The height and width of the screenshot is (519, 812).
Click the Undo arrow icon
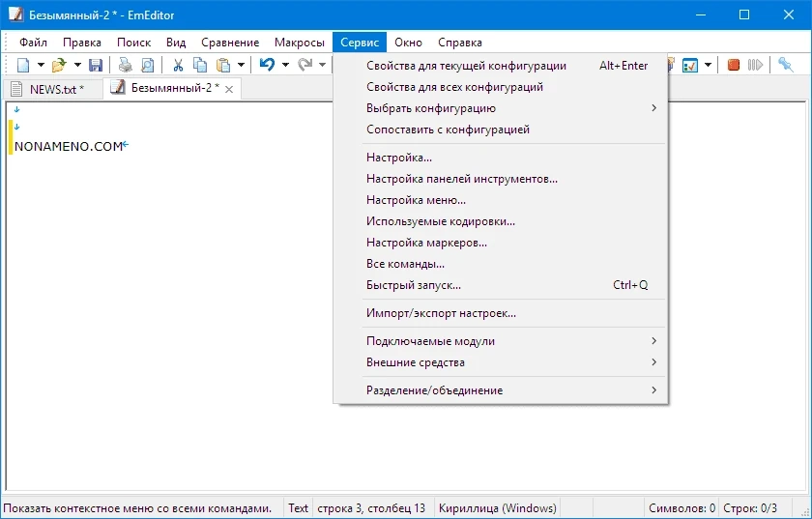pyautogui.click(x=267, y=65)
